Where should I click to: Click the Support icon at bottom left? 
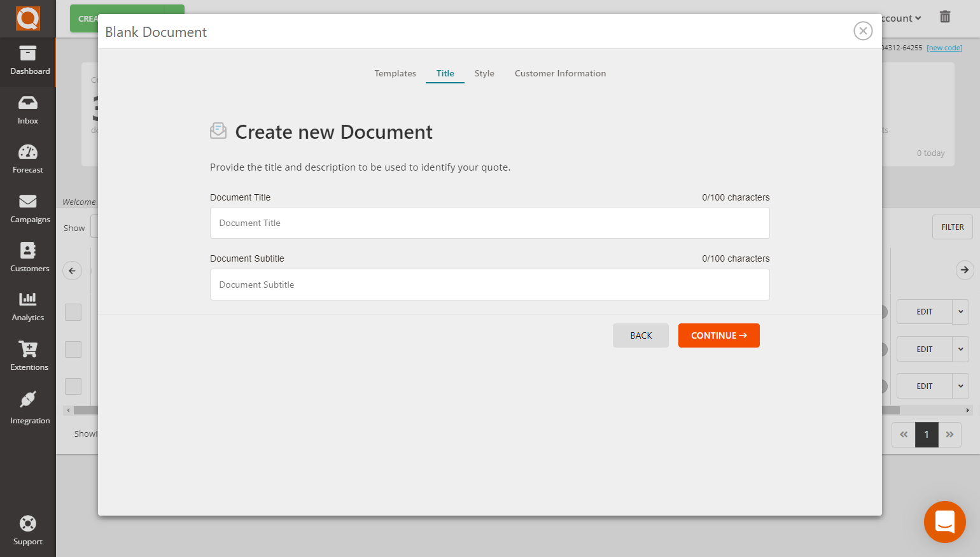[x=28, y=530]
